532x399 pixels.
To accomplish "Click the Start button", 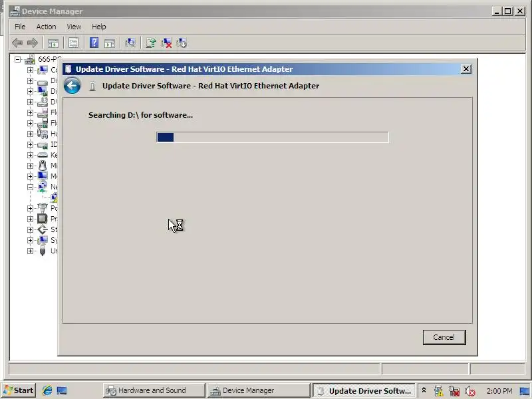I will tap(19, 390).
